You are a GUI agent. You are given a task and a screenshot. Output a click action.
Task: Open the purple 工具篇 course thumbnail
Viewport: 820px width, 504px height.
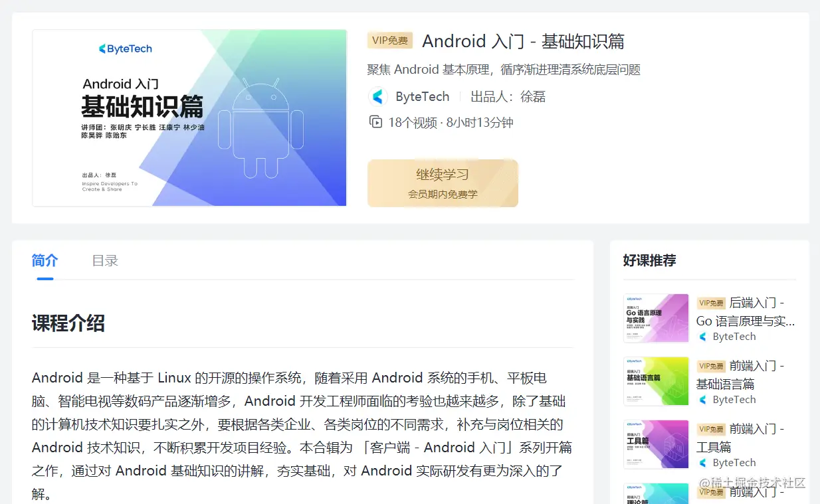tap(656, 444)
